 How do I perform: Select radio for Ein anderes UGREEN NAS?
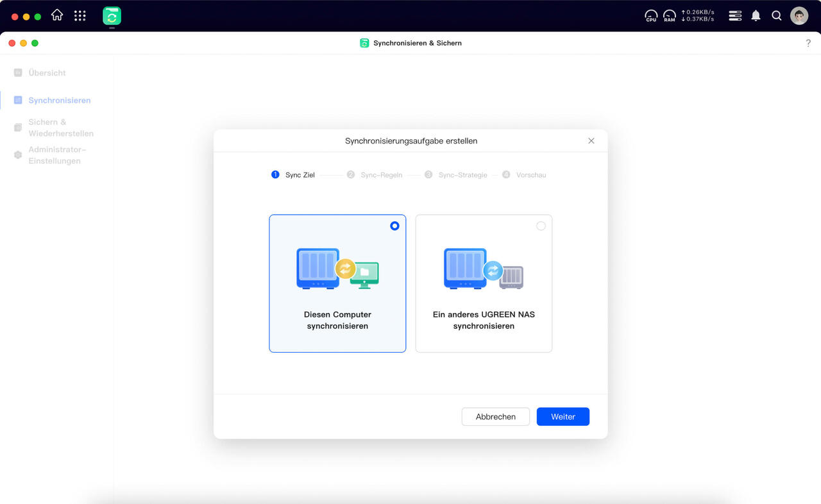pos(541,226)
